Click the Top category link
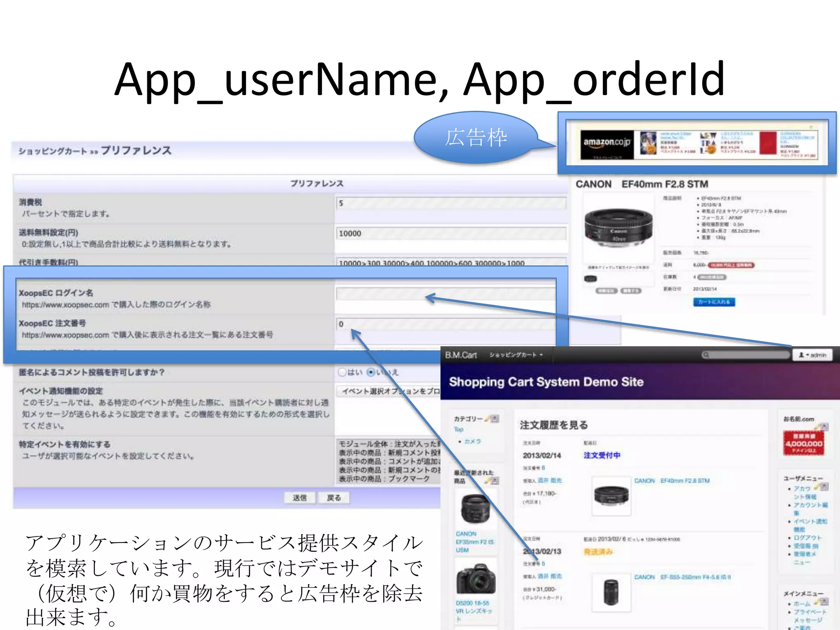Screen dimensions: 840x630 459,429
